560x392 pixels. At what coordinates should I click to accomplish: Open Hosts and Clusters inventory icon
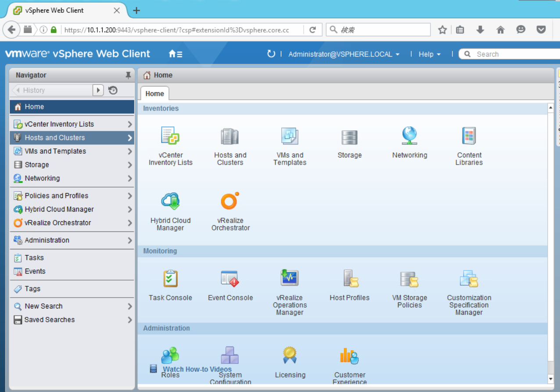coord(230,137)
